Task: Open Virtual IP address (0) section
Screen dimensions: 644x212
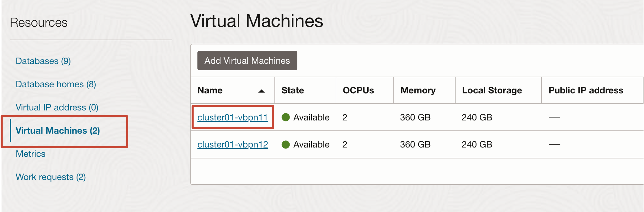Action: tap(57, 108)
